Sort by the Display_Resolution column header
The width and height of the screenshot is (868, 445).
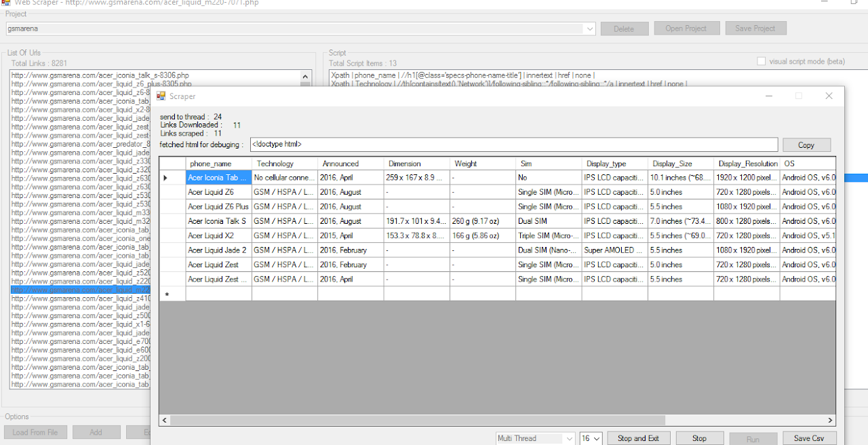point(747,163)
